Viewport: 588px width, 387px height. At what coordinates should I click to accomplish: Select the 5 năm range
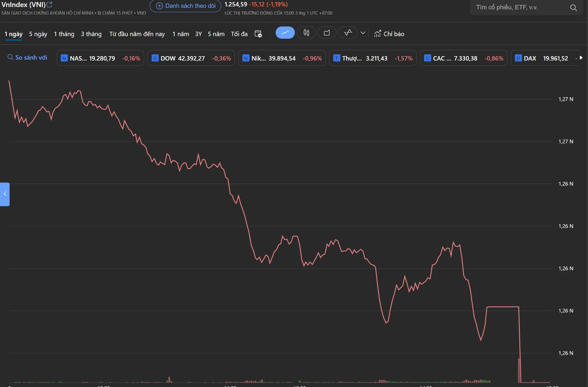pos(216,34)
